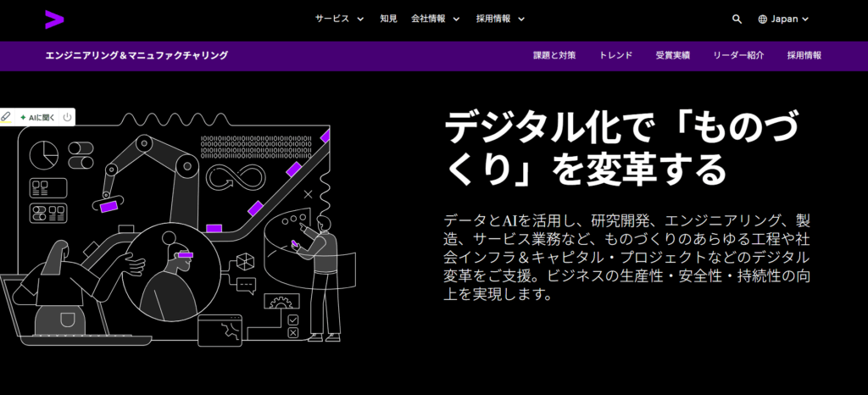This screenshot has height=395, width=868.
Task: Click the highlighter pen icon in floating toolbar
Action: (x=6, y=117)
